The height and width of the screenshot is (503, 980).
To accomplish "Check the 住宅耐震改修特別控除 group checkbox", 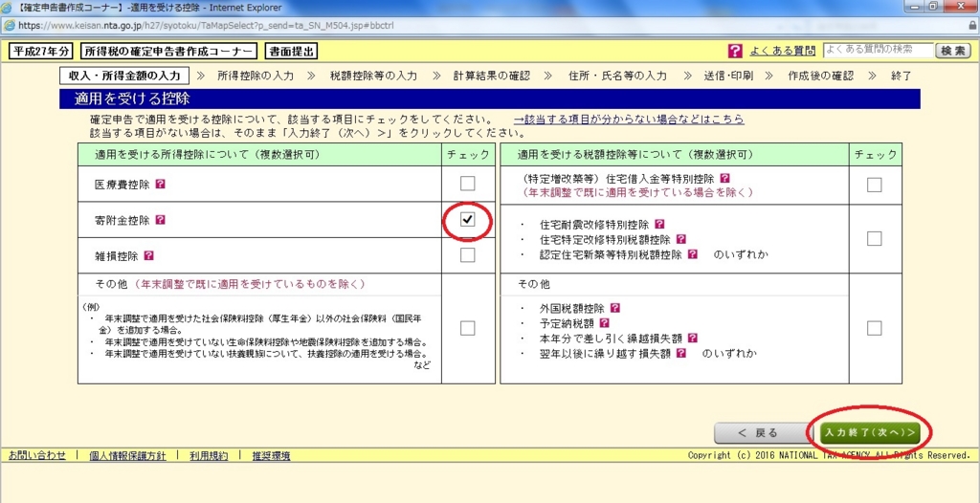I will 875,239.
